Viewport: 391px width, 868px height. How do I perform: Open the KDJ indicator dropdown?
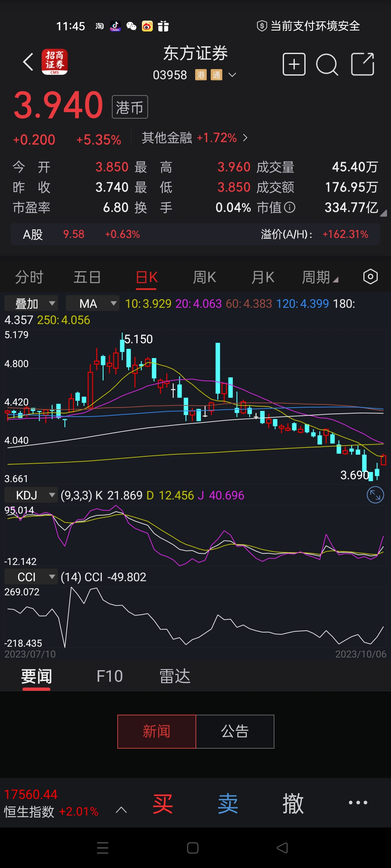(31, 495)
